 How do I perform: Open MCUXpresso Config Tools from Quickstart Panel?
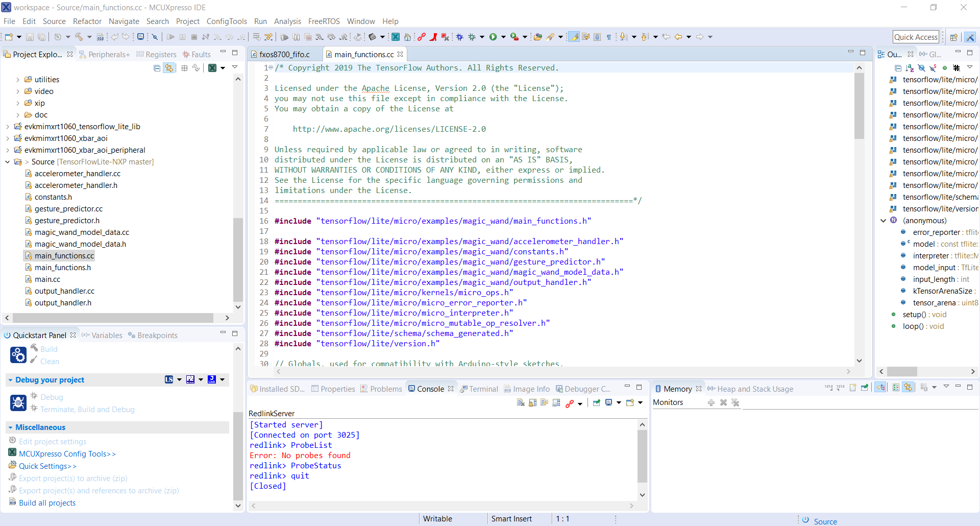pyautogui.click(x=68, y=453)
